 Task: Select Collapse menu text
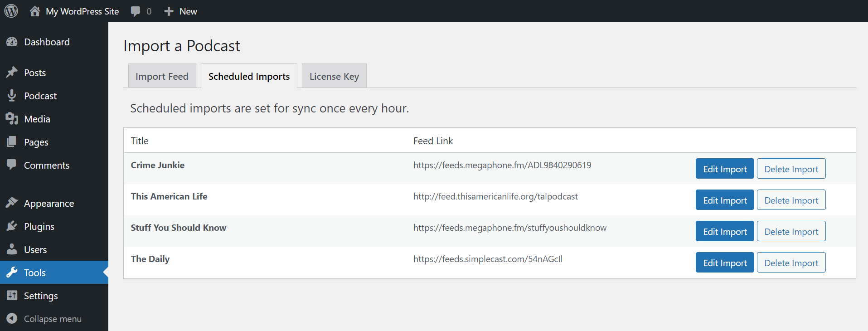[53, 319]
